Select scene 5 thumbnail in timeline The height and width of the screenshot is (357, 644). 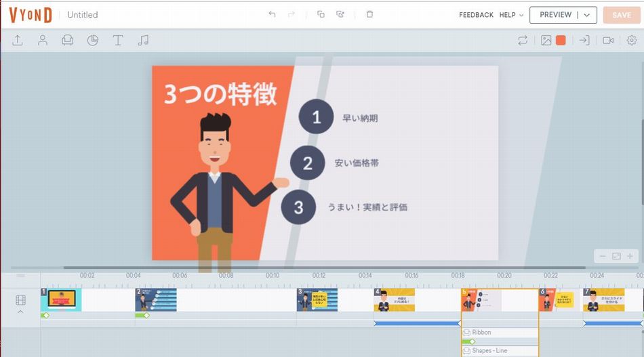pyautogui.click(x=481, y=299)
